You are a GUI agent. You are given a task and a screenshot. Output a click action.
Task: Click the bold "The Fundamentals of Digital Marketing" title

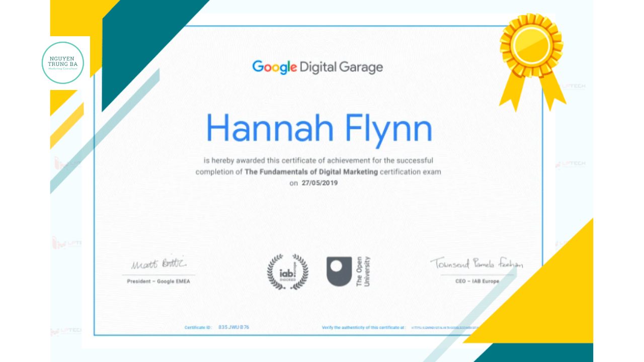311,172
